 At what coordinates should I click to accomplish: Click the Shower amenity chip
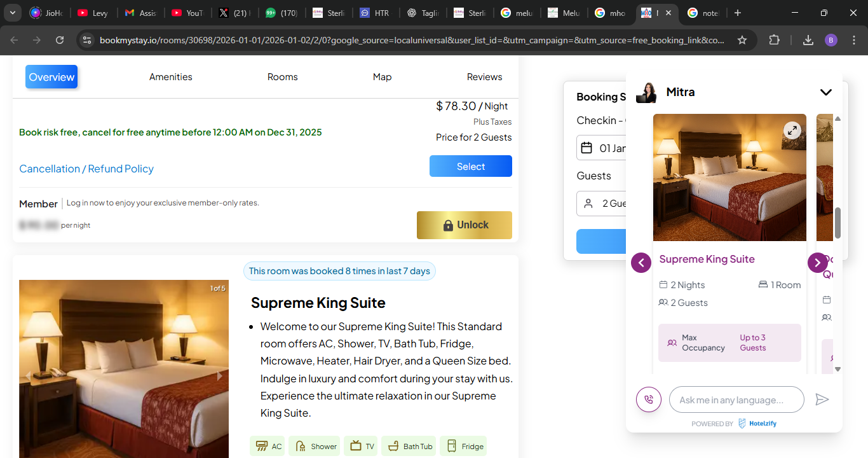(x=314, y=446)
